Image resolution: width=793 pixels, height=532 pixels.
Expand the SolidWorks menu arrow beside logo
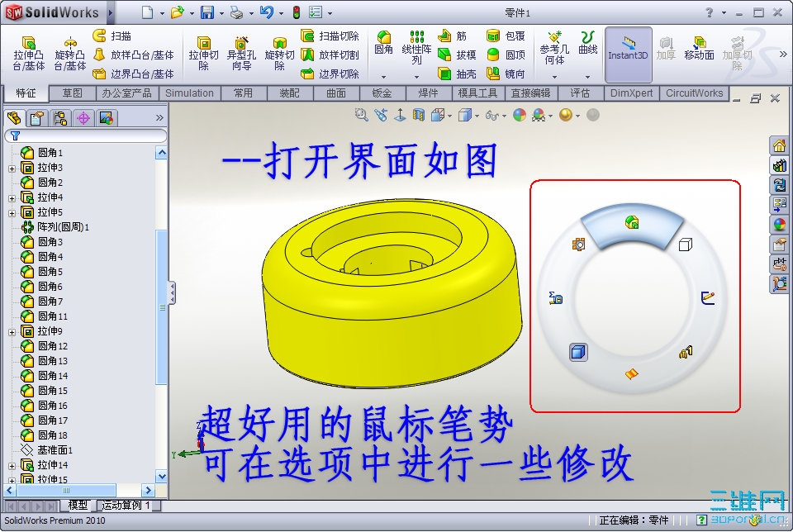[x=110, y=12]
